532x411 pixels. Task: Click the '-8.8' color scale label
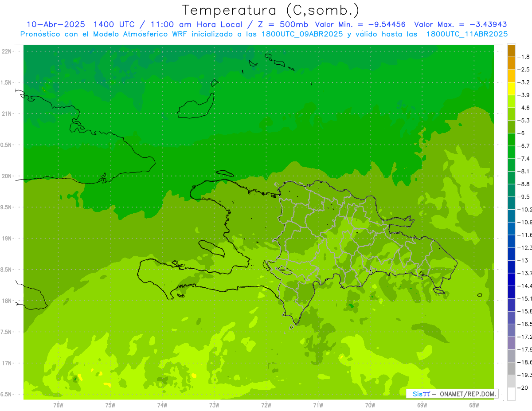coord(524,184)
